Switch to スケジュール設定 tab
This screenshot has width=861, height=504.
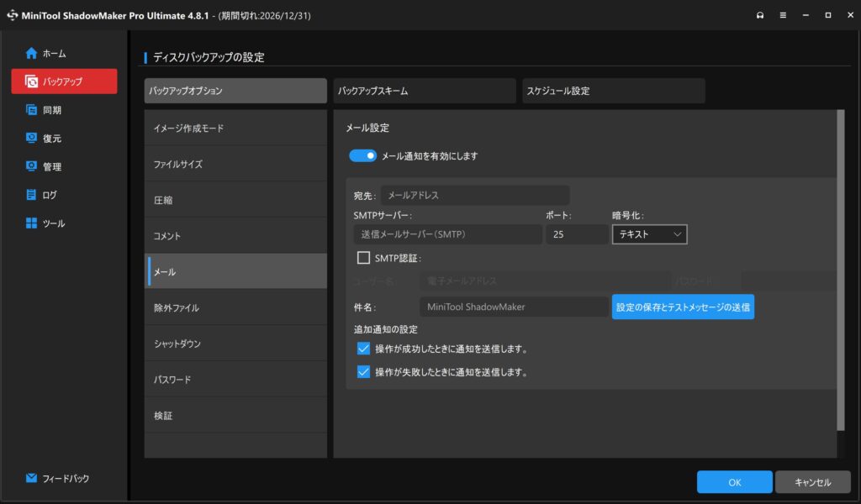pyautogui.click(x=613, y=91)
